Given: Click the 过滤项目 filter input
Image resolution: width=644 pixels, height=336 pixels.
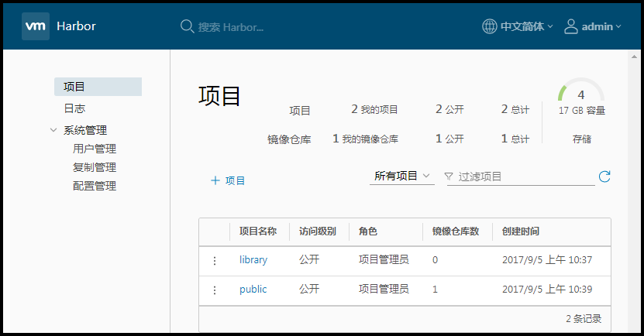Looking at the screenshot, I should coord(521,177).
